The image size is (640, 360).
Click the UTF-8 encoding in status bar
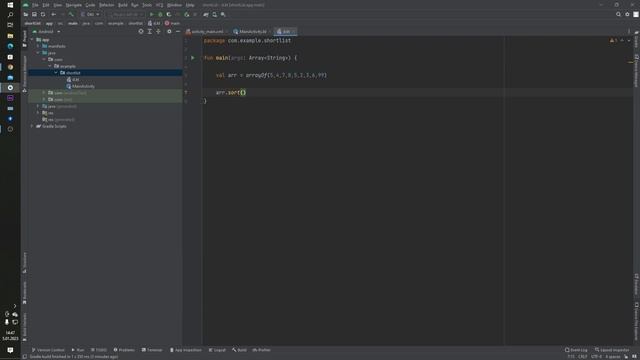pyautogui.click(x=596, y=357)
